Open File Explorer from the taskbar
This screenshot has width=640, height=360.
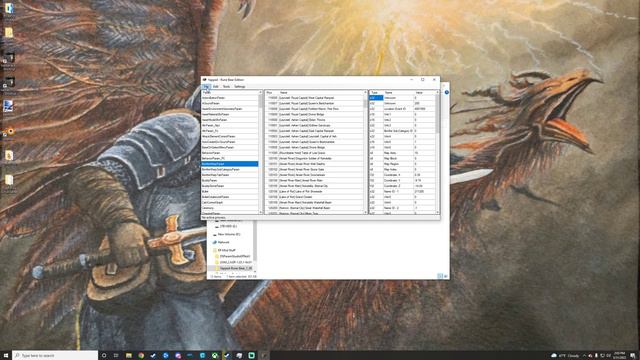click(x=129, y=356)
